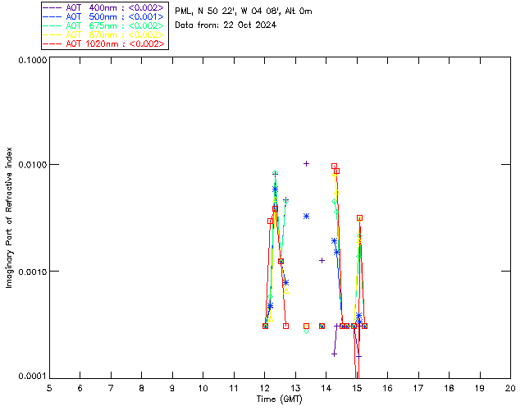Click the x-axis tick label 10
Viewport: 525px width, 420px height.
[203, 388]
